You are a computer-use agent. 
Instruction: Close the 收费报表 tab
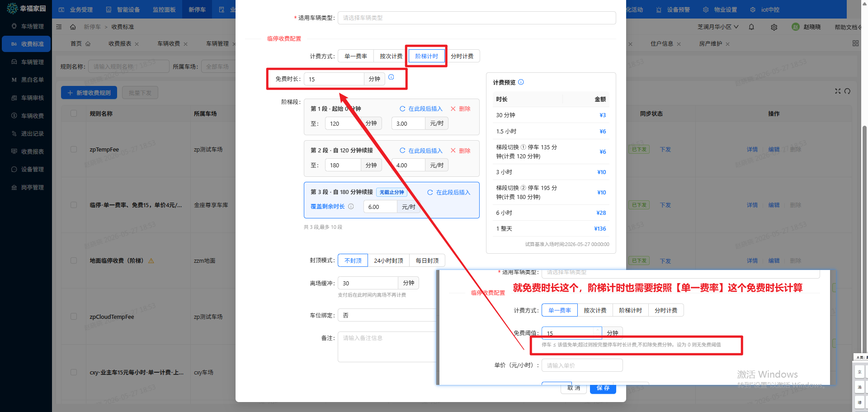pos(137,44)
